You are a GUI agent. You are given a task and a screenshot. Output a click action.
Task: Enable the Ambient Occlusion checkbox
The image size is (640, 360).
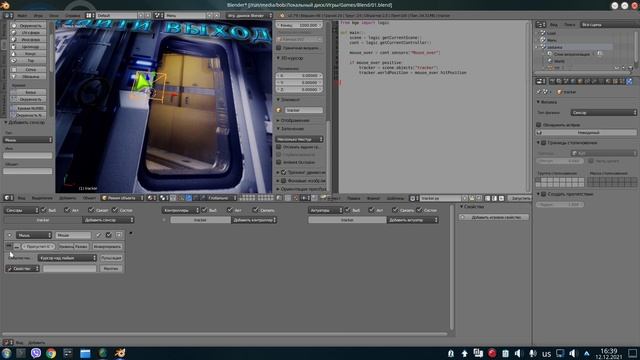tap(279, 162)
